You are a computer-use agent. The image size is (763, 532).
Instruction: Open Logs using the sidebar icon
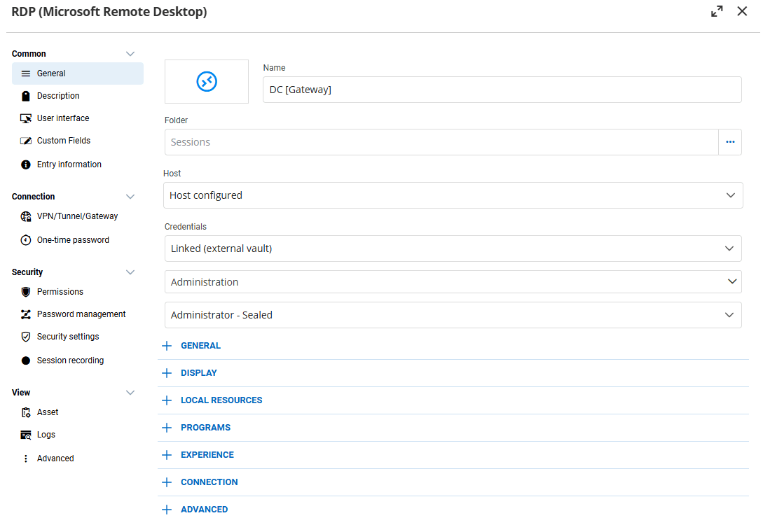tap(25, 435)
